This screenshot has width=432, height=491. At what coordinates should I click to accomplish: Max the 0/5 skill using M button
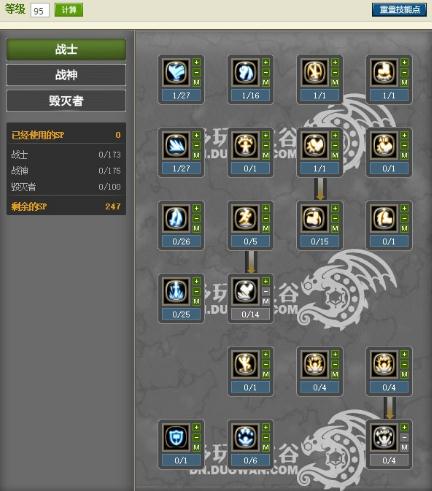coord(266,228)
